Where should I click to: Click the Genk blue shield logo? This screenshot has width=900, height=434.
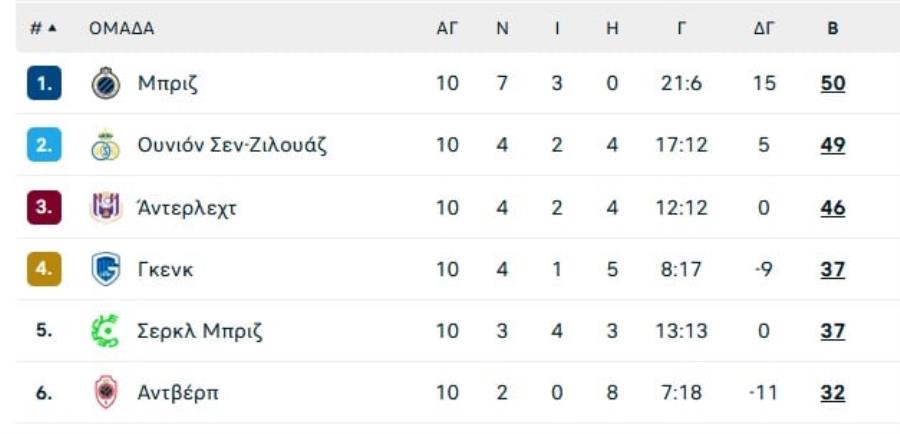coord(106,269)
